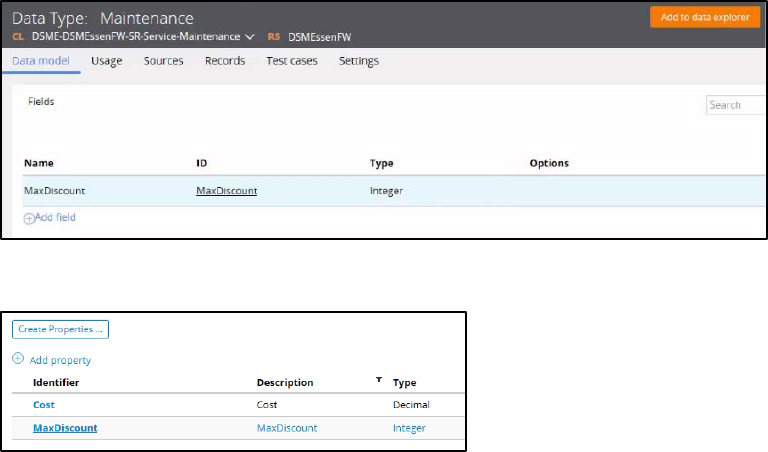
Task: Click in the Search fields box
Action: [x=735, y=105]
